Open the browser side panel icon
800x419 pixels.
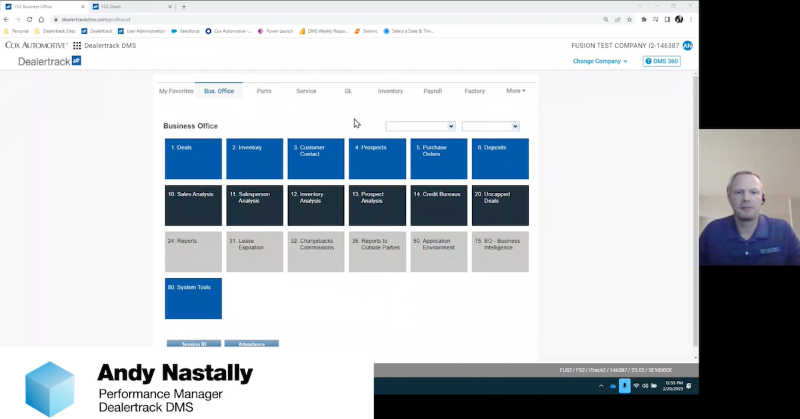tap(667, 19)
